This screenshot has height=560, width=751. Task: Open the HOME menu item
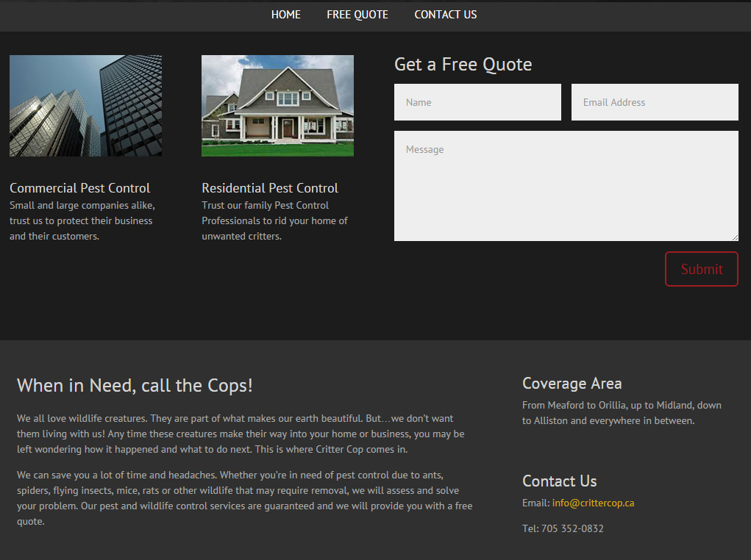pyautogui.click(x=285, y=15)
